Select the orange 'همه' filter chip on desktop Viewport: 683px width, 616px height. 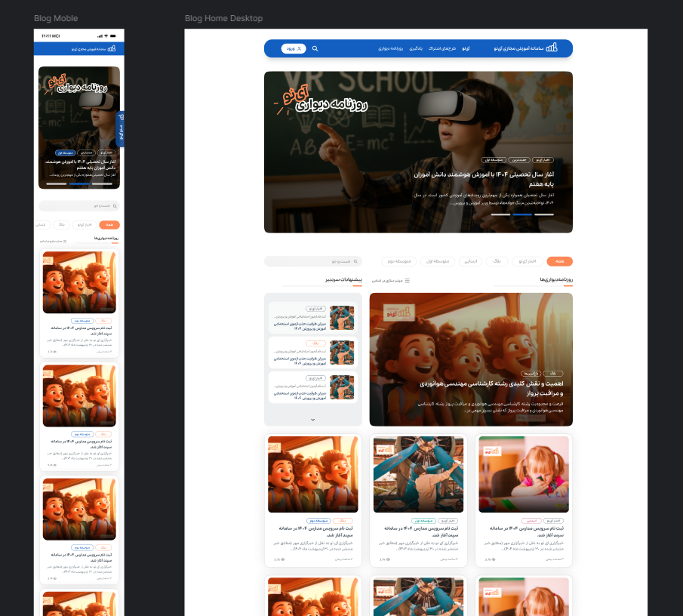tap(560, 261)
